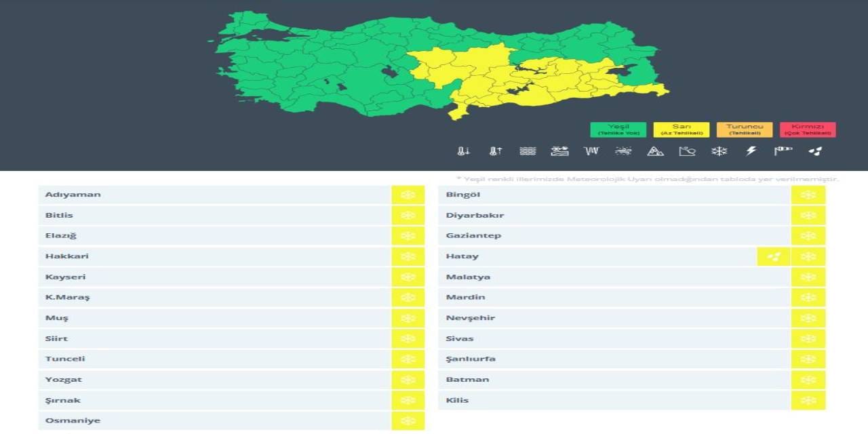Click the blizzard warning icon
Screen dimensions: 868x434
[622, 151]
